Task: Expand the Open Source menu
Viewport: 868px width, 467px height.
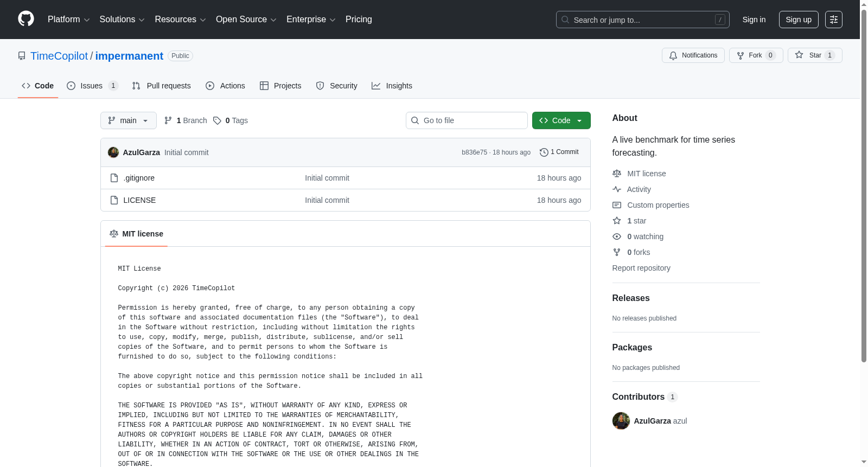Action: [246, 20]
